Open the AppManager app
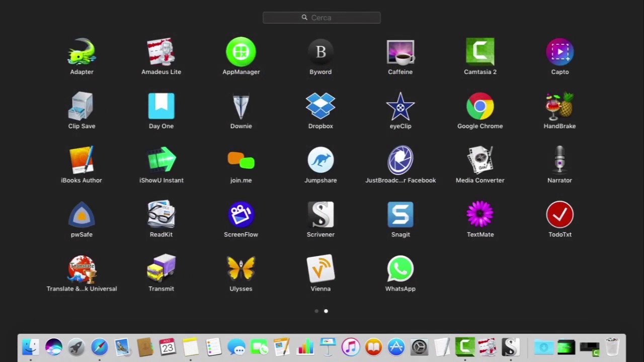 coord(241,52)
